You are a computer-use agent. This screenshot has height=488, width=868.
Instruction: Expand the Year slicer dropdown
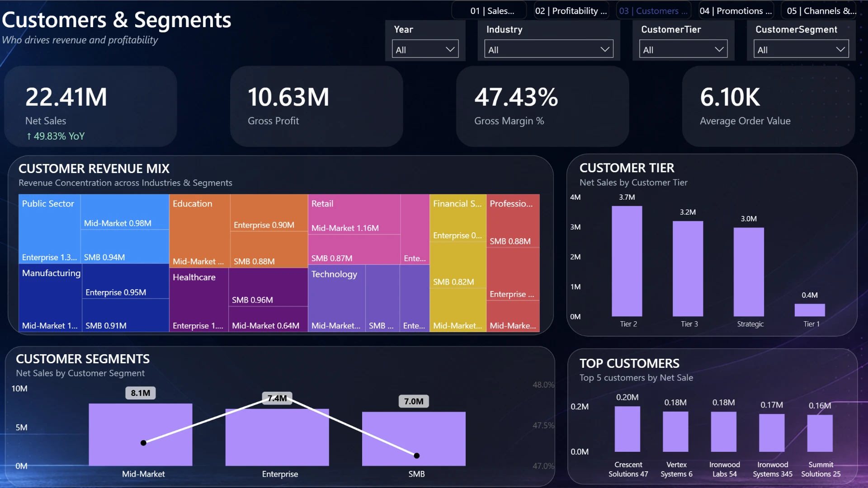click(x=425, y=49)
